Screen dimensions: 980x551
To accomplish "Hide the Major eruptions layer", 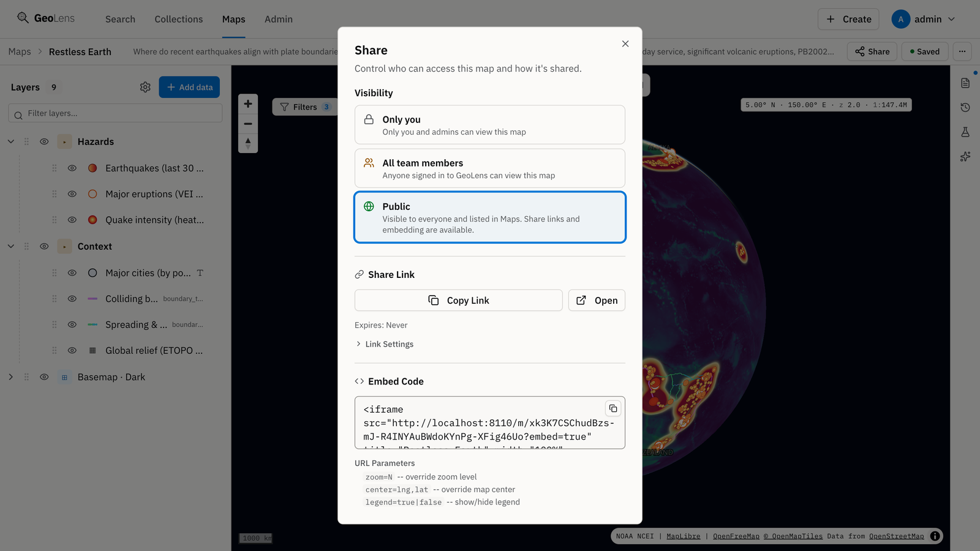I will (x=72, y=194).
